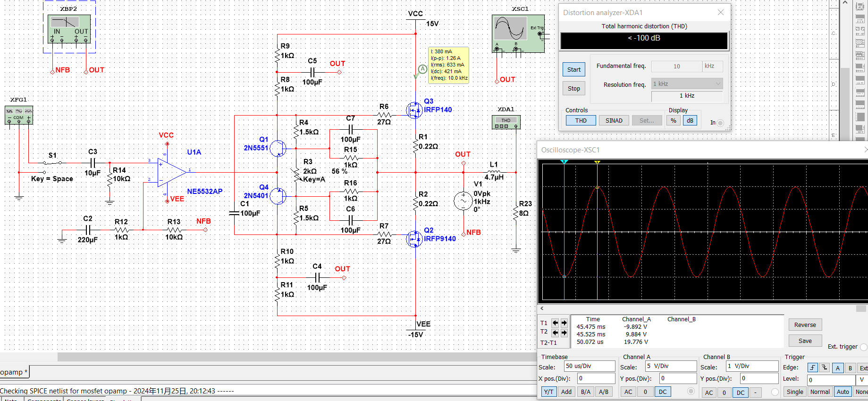Click the Channel A radio indicator
The image size is (868, 401).
(691, 391)
